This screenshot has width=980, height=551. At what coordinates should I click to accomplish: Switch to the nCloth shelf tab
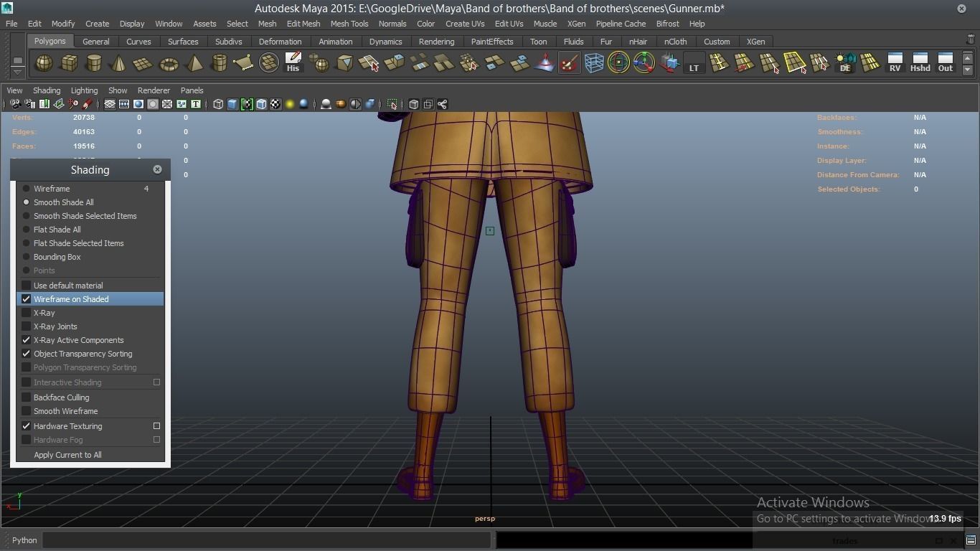click(675, 42)
